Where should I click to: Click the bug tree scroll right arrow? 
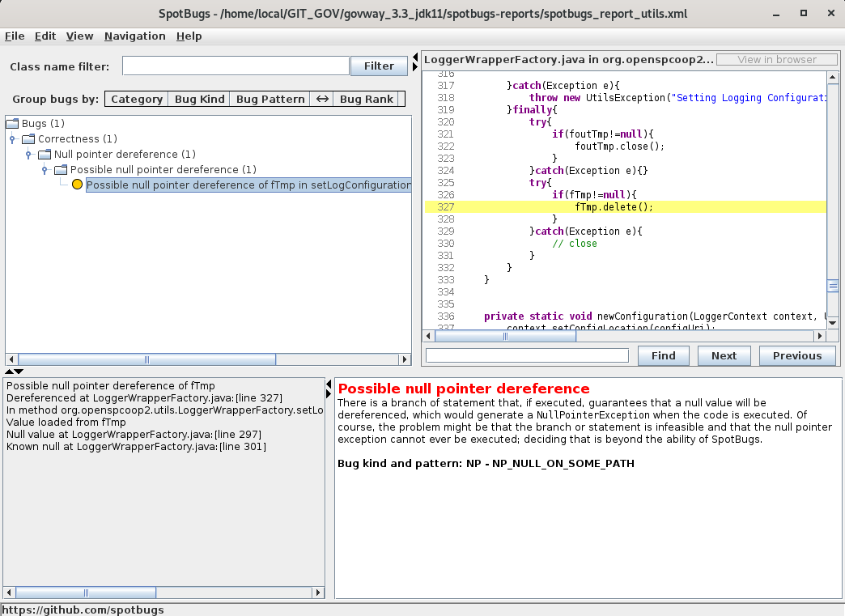[x=405, y=359]
